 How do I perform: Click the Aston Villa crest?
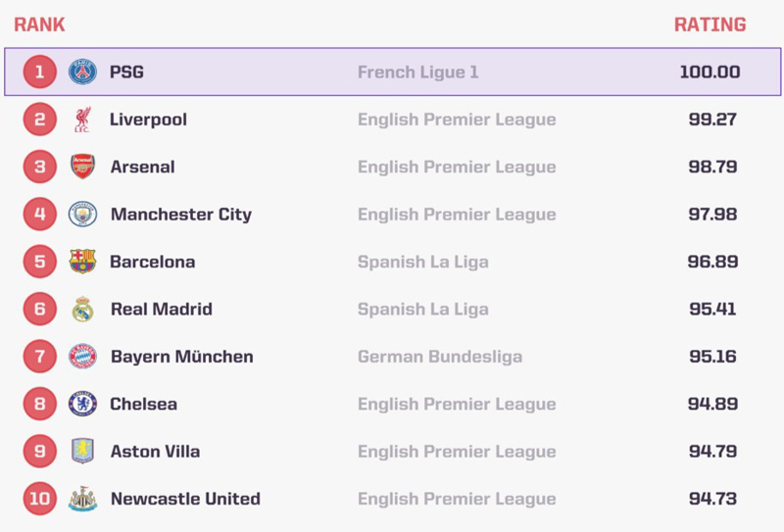pyautogui.click(x=82, y=451)
